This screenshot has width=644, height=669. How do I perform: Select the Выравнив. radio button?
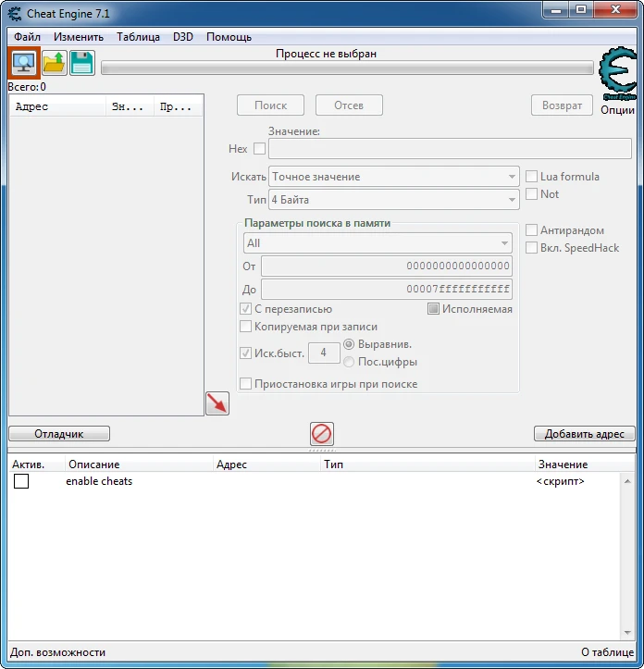[349, 344]
